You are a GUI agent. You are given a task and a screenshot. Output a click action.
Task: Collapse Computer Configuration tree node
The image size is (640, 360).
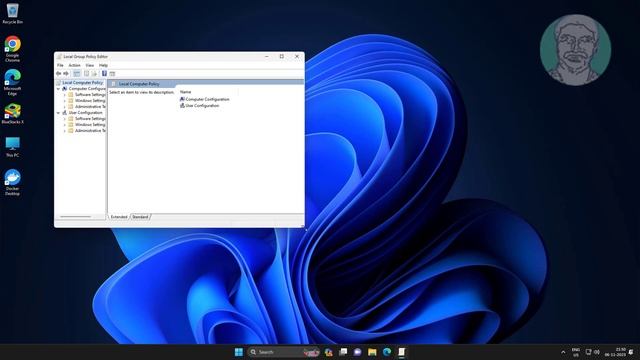pos(58,89)
